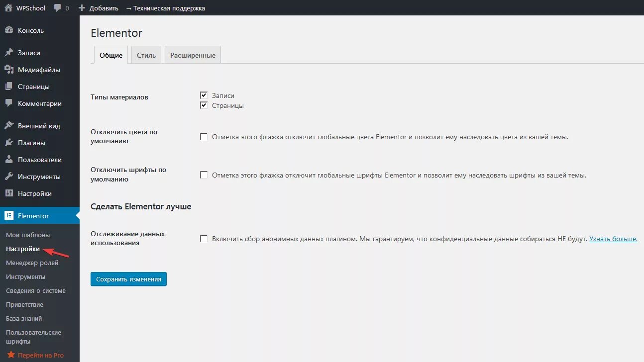644x362 pixels.
Task: Open the Узнать больше link
Action: click(x=613, y=239)
